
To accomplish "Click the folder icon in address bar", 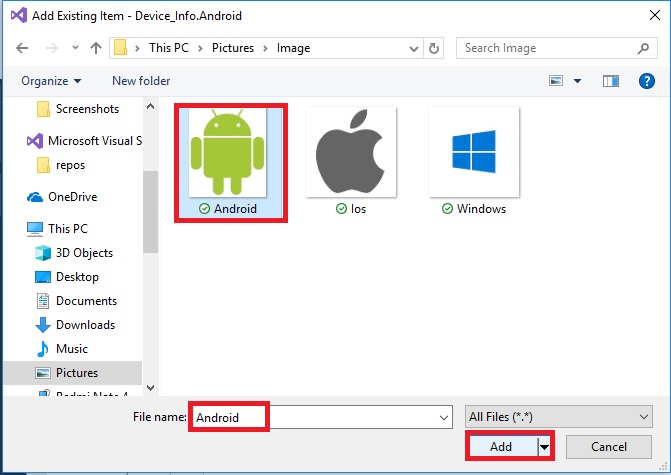I will click(x=120, y=48).
